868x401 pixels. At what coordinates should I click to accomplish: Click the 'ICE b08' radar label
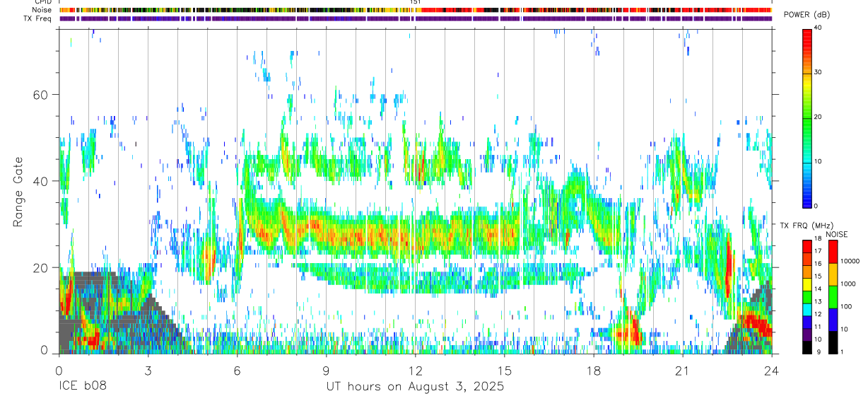click(x=82, y=387)
